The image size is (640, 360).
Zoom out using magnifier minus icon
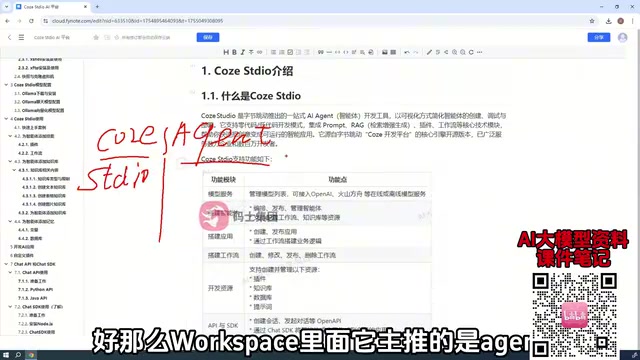coord(462,52)
